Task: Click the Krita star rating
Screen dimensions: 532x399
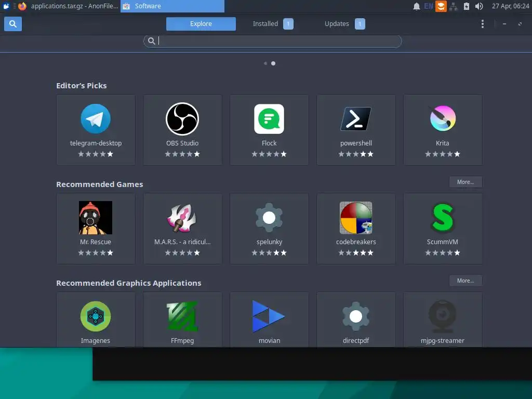Action: [443, 154]
